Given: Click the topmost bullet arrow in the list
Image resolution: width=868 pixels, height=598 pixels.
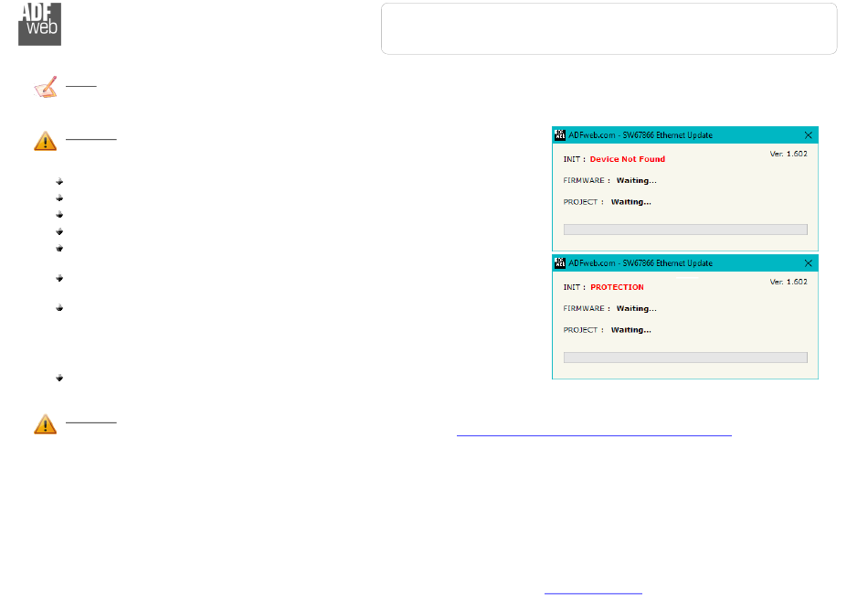Looking at the screenshot, I should click(59, 181).
